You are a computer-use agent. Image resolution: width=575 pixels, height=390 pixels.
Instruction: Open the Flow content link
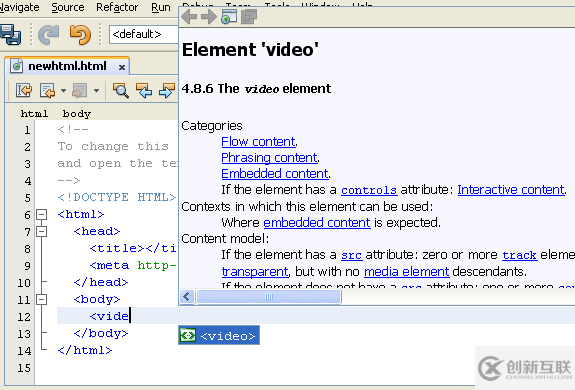point(259,141)
